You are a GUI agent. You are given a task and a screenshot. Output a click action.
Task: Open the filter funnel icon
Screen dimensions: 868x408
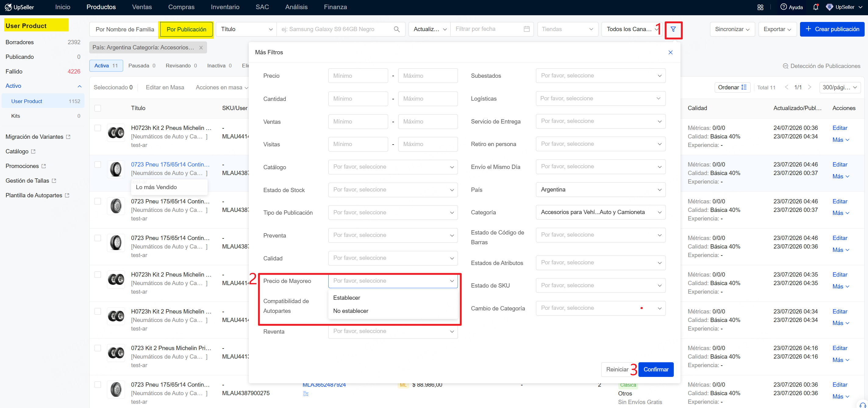tap(673, 29)
